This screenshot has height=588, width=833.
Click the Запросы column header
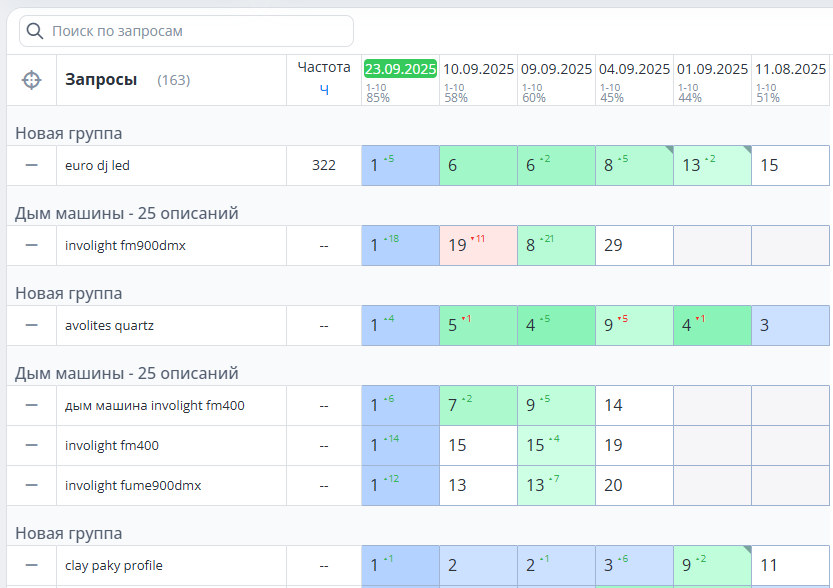coord(101,80)
